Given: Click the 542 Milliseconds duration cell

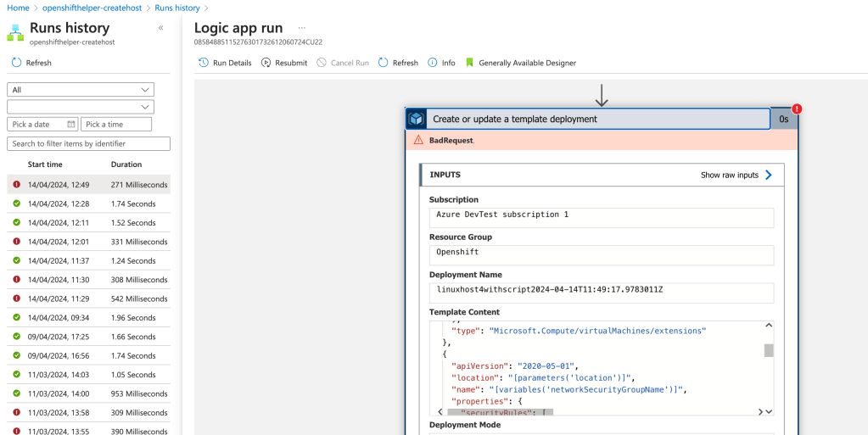Looking at the screenshot, I should click(139, 298).
